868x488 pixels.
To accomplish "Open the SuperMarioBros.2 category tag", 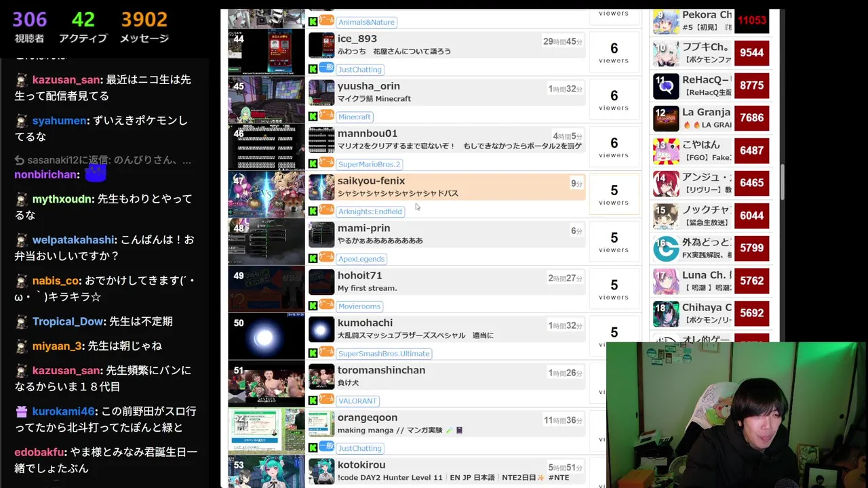I will click(x=370, y=164).
